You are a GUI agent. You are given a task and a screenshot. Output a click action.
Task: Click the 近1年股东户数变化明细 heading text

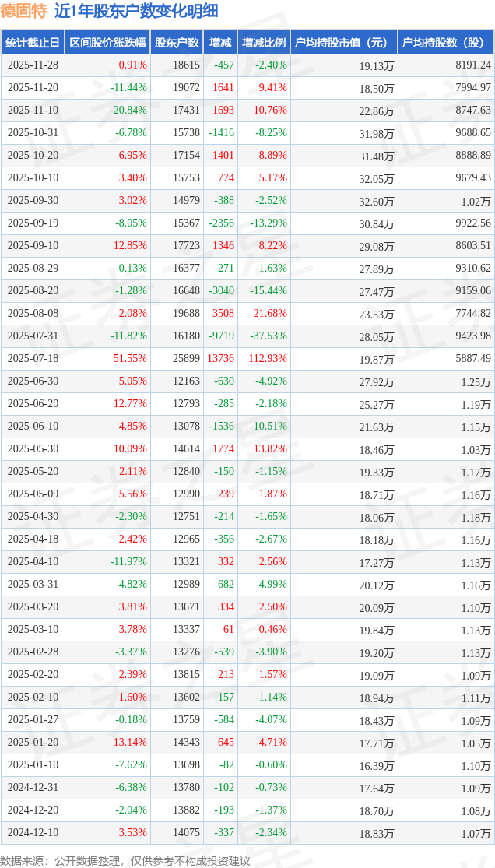pyautogui.click(x=137, y=11)
